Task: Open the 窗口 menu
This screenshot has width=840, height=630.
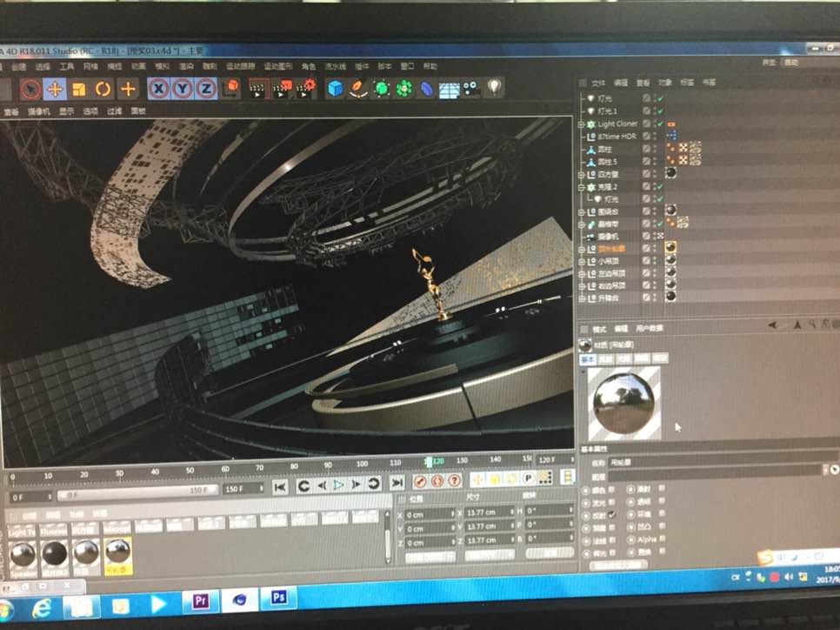Action: (407, 66)
